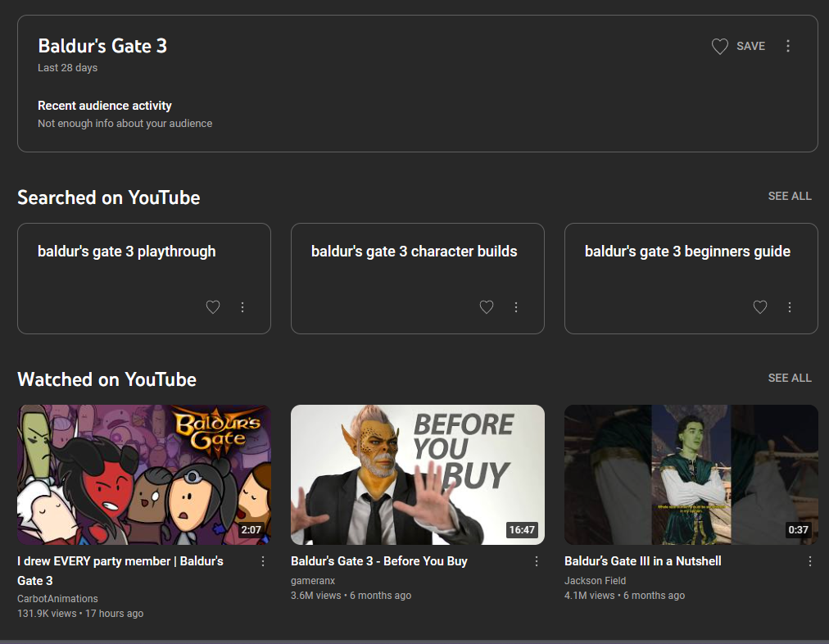Open three-dot menu for 'Before You Buy' video
829x644 pixels.
(537, 561)
